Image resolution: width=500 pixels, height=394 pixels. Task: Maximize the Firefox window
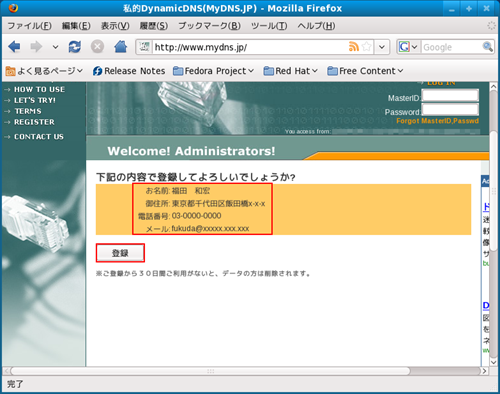pyautogui.click(x=469, y=9)
